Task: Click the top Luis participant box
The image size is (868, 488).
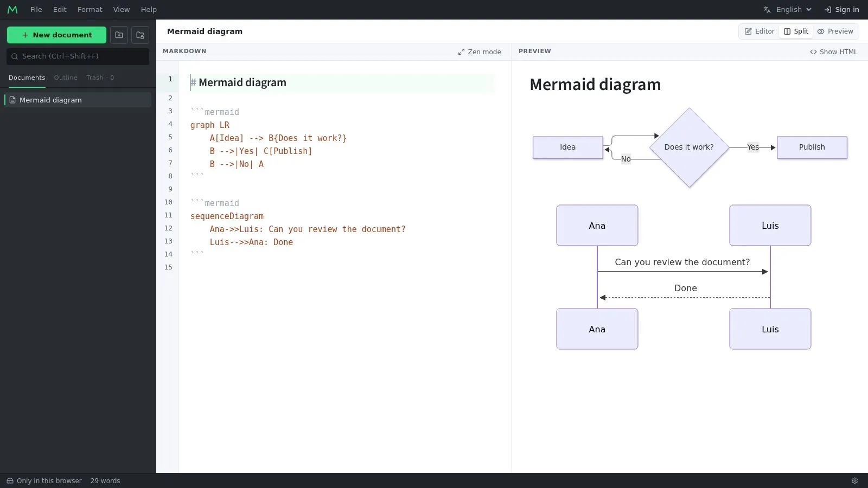Action: coord(770,226)
